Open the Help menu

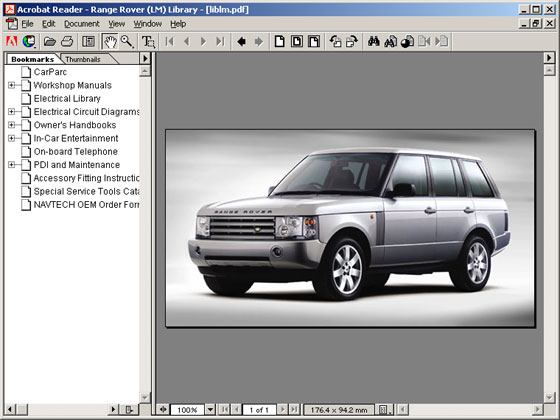pos(178,24)
